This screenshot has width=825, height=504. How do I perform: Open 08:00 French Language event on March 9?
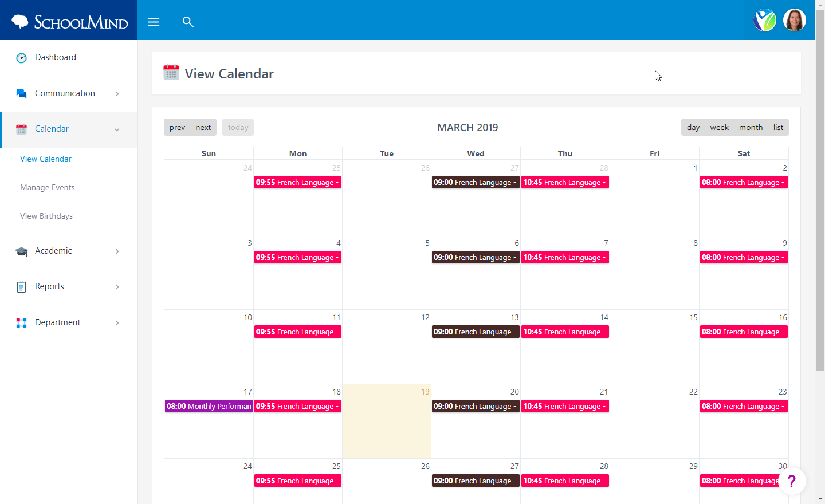744,257
